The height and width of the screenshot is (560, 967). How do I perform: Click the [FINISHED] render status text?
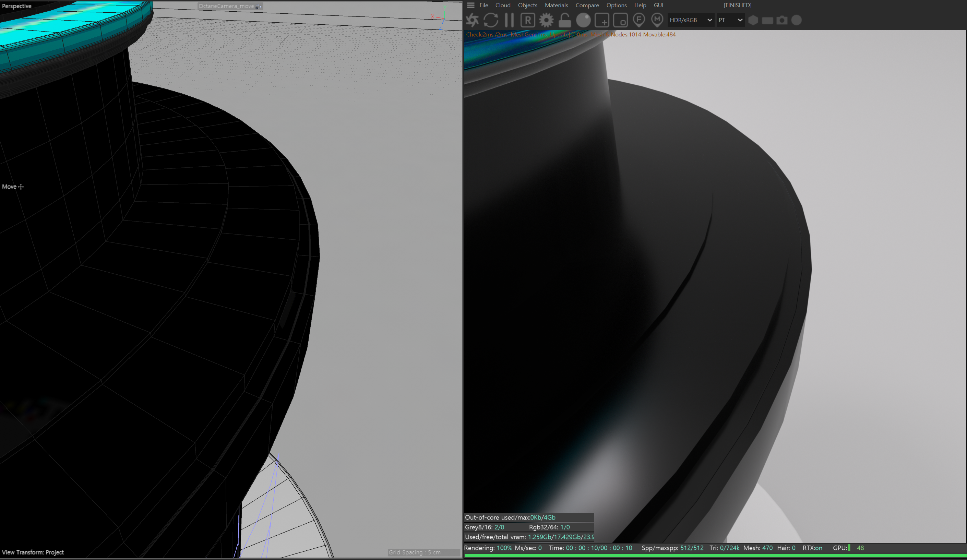tap(738, 5)
